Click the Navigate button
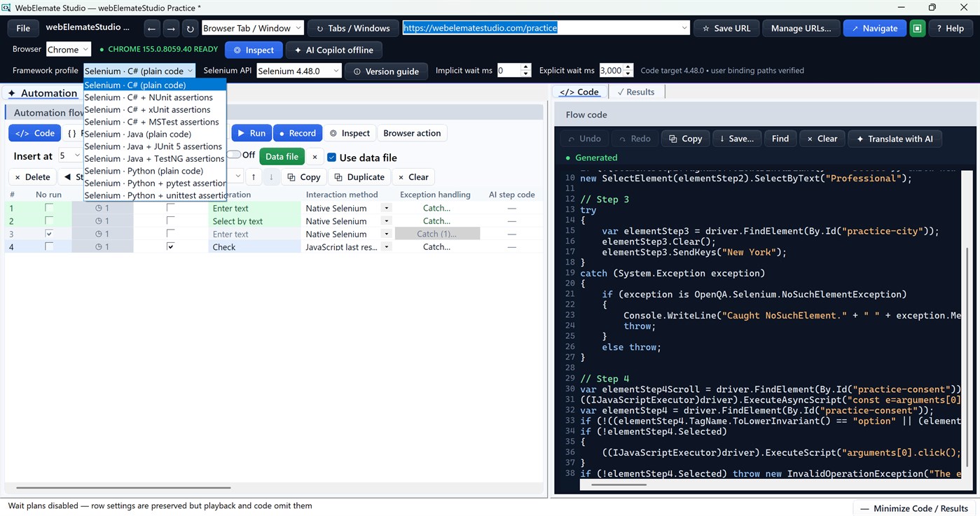Viewport: 980px width, 516px height. [874, 29]
